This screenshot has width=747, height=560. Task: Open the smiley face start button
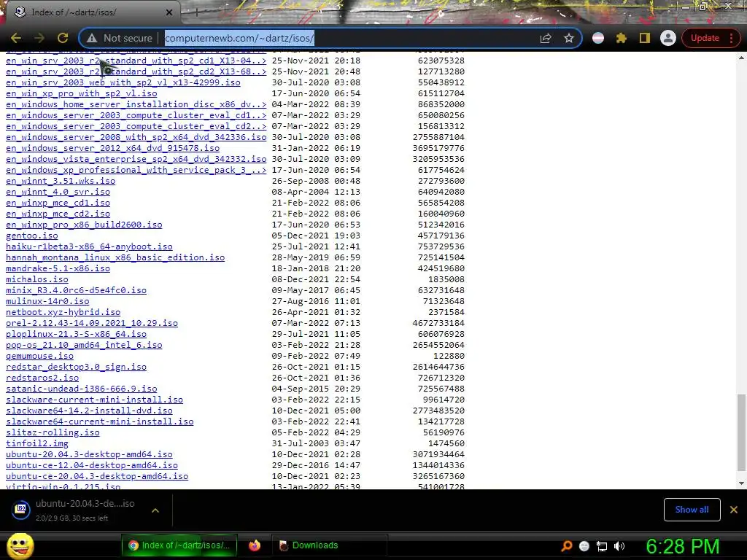(x=20, y=546)
